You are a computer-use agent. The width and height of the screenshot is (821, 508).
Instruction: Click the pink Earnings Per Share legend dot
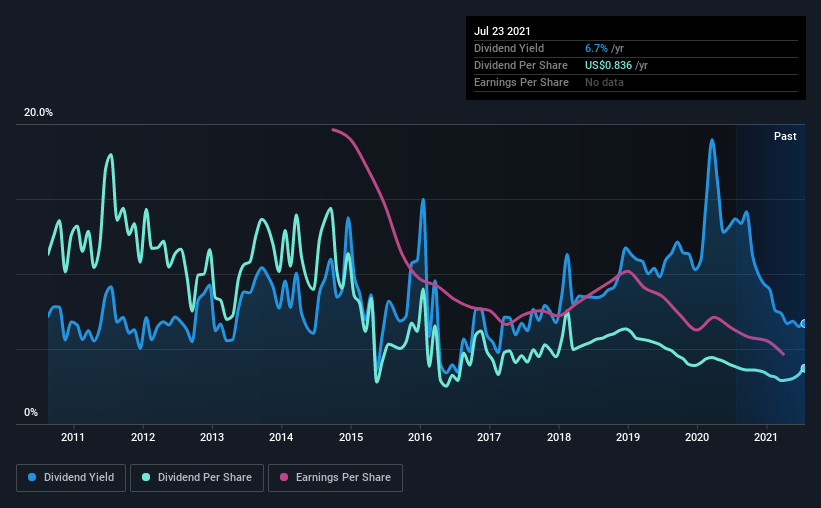coord(284,477)
